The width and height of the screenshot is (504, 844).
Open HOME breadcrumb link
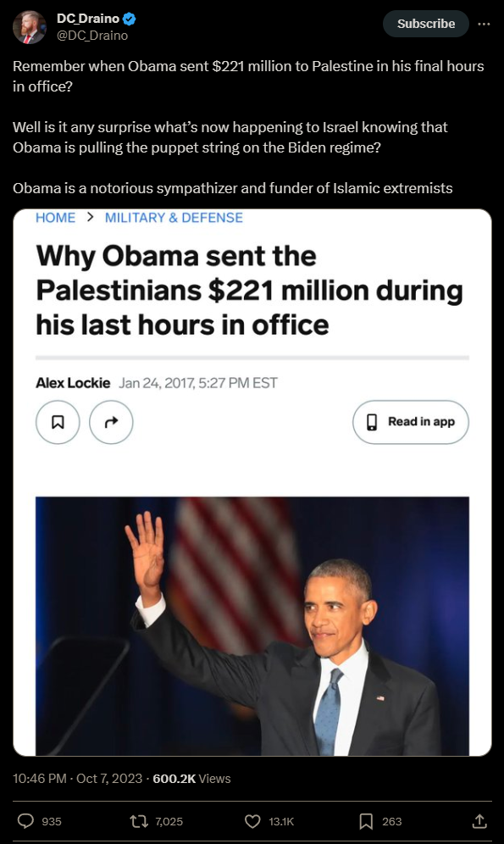55,218
